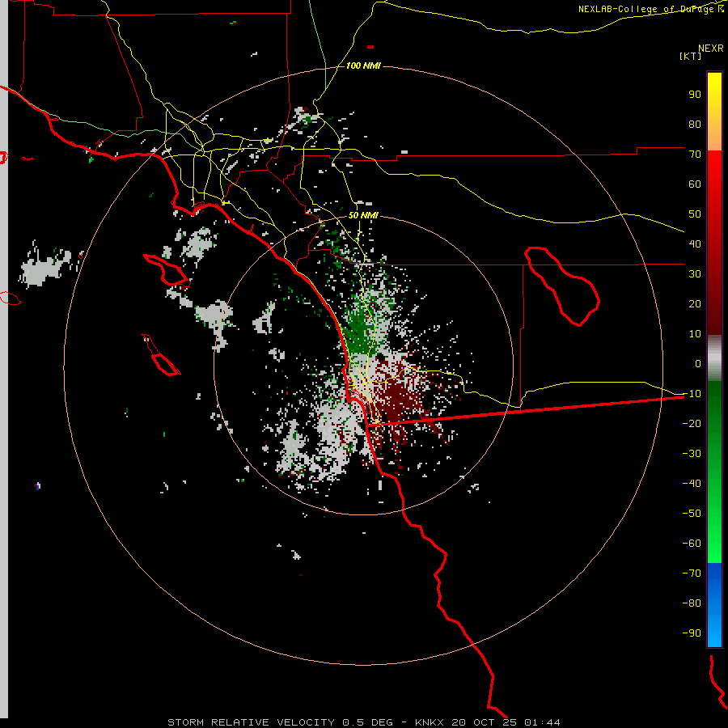Click the 01:44 time stamp
Viewport: 728px width, 728px height.
tap(542, 722)
